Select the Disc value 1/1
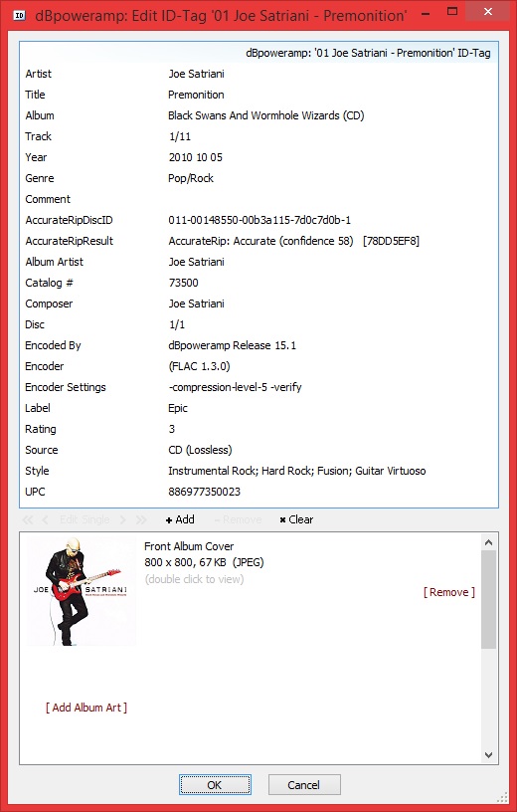The height and width of the screenshot is (812, 517). point(176,324)
